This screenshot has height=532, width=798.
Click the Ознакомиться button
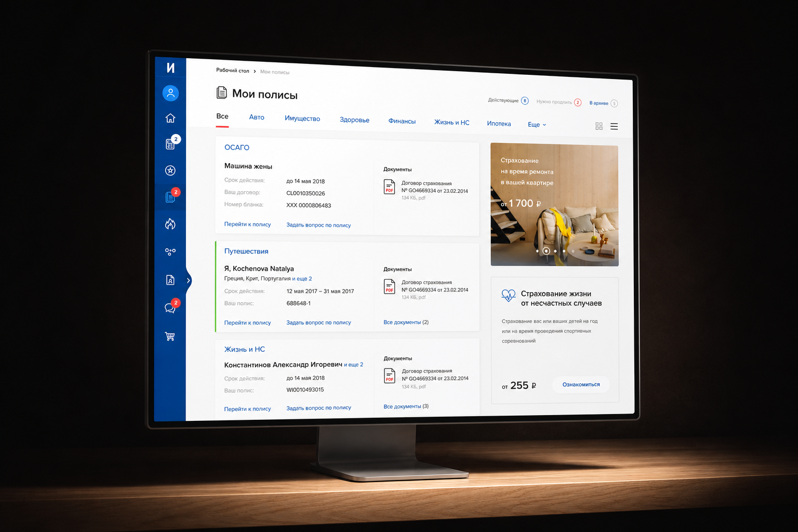(581, 384)
